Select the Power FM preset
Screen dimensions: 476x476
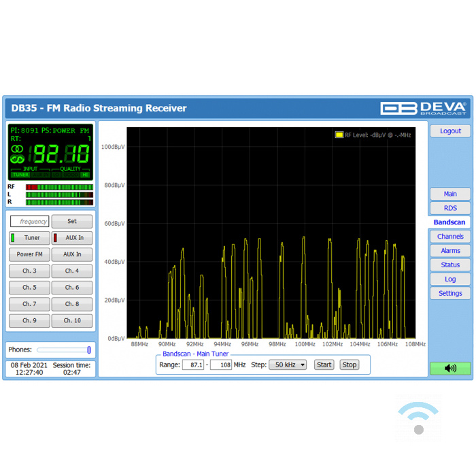click(x=29, y=254)
